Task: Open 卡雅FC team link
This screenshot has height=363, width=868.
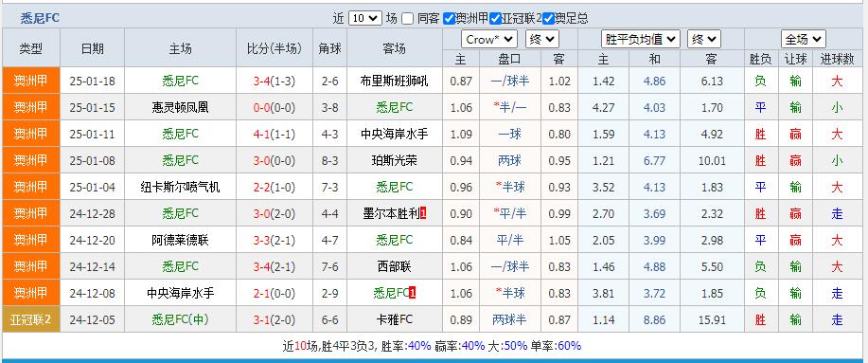Action: [394, 319]
